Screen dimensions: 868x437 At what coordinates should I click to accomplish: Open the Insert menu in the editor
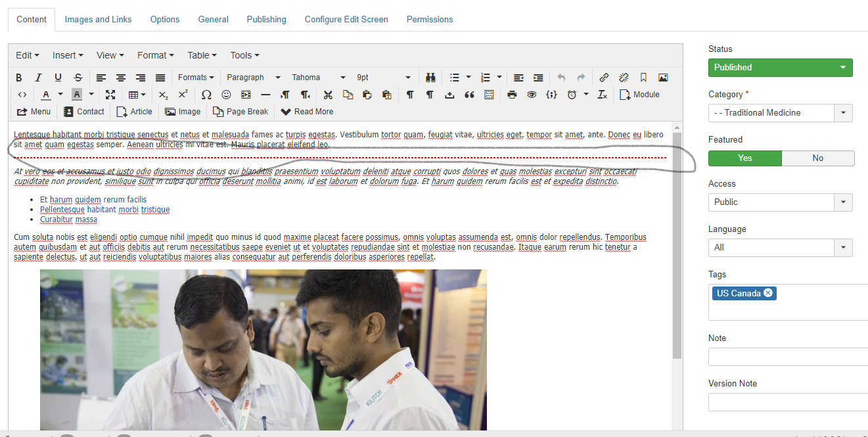coord(68,55)
